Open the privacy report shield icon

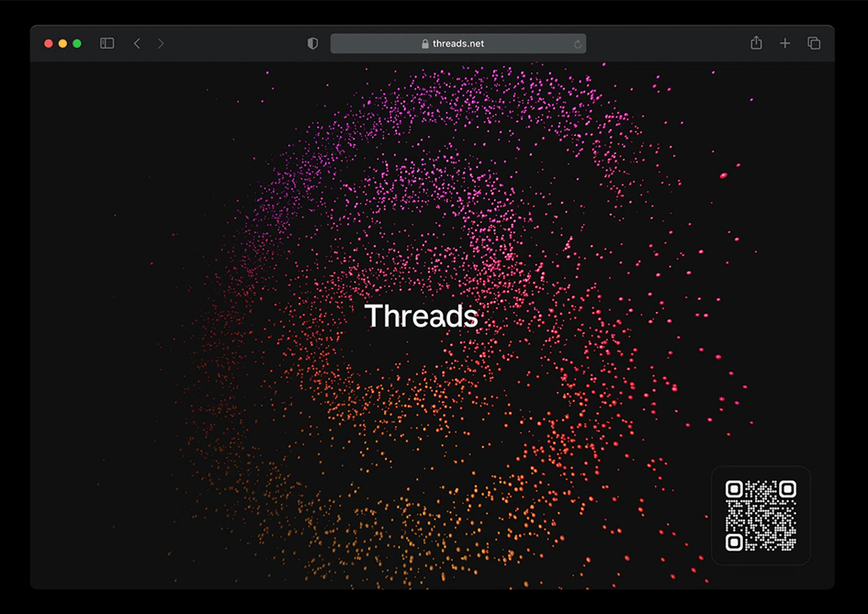pyautogui.click(x=313, y=43)
